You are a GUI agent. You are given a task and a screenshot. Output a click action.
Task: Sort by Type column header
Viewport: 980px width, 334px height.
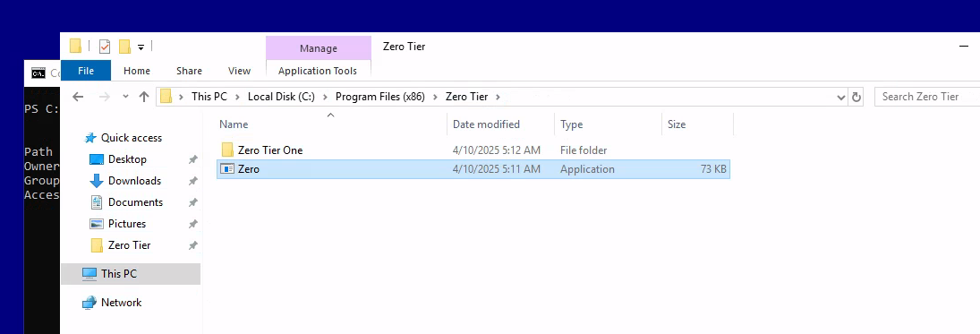(x=571, y=124)
